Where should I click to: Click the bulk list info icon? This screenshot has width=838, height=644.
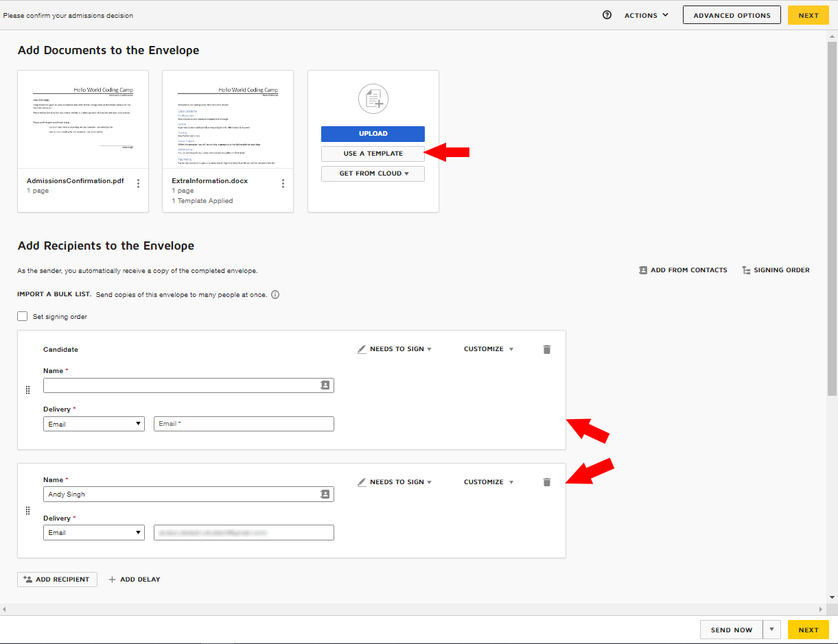275,295
